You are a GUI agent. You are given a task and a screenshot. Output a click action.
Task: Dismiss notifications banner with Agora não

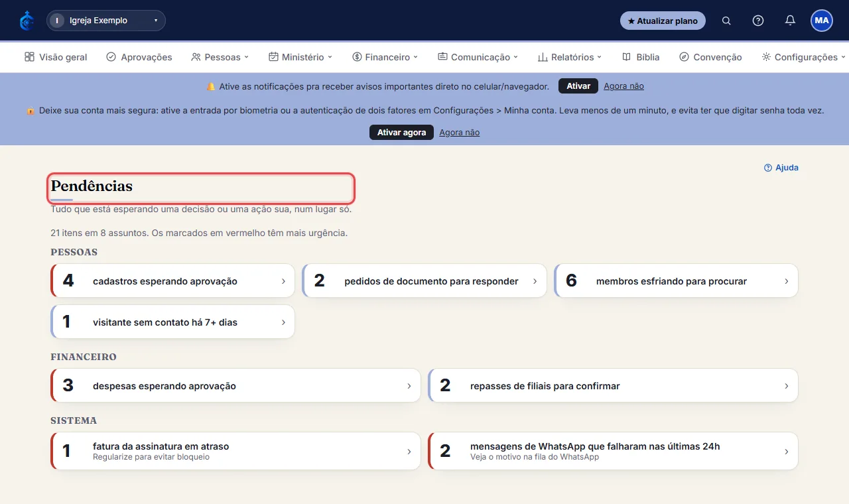coord(623,86)
